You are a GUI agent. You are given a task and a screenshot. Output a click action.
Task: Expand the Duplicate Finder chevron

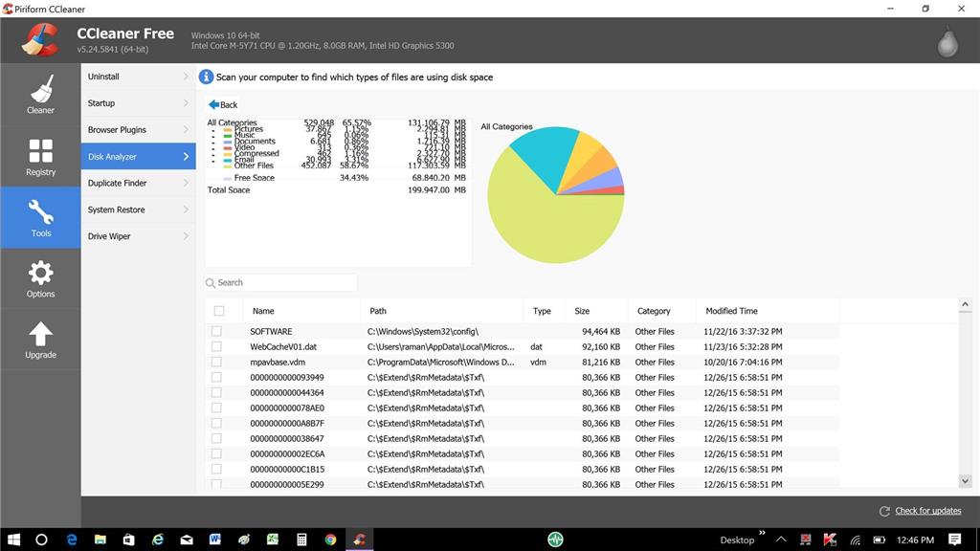[186, 183]
